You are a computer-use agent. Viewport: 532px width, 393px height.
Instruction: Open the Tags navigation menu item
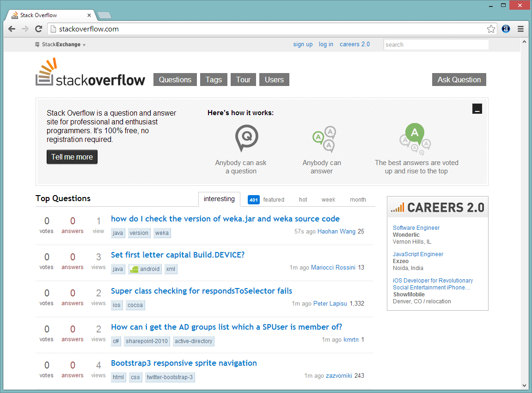tap(214, 80)
